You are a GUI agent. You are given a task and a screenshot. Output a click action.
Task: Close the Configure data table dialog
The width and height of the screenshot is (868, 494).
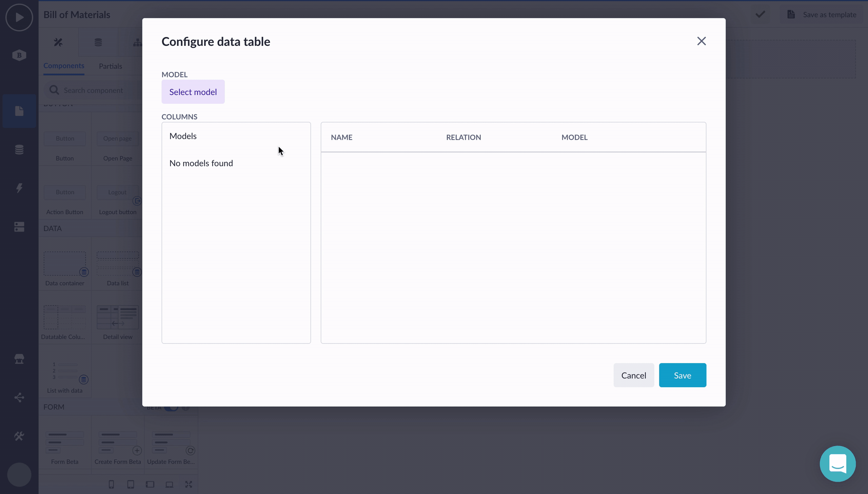(x=702, y=41)
